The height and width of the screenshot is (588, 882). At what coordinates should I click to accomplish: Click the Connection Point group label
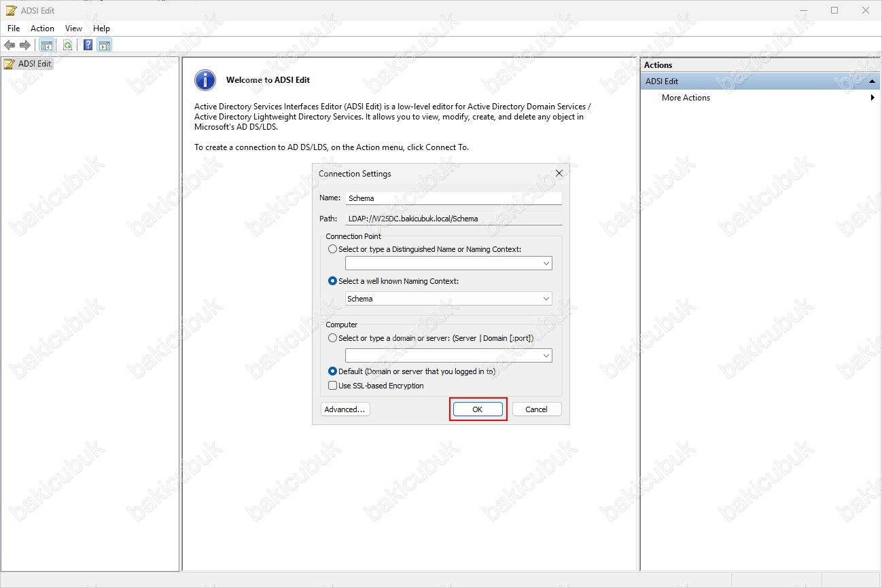[x=353, y=236]
